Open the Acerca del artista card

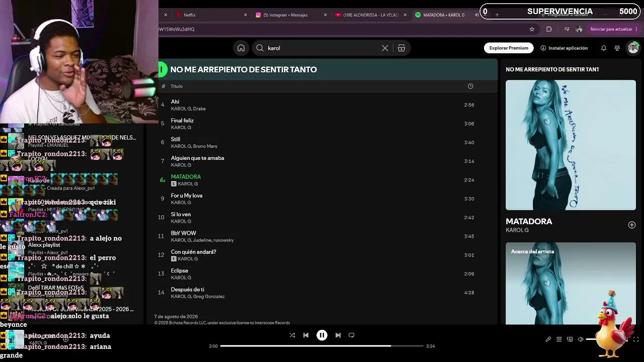(x=571, y=284)
